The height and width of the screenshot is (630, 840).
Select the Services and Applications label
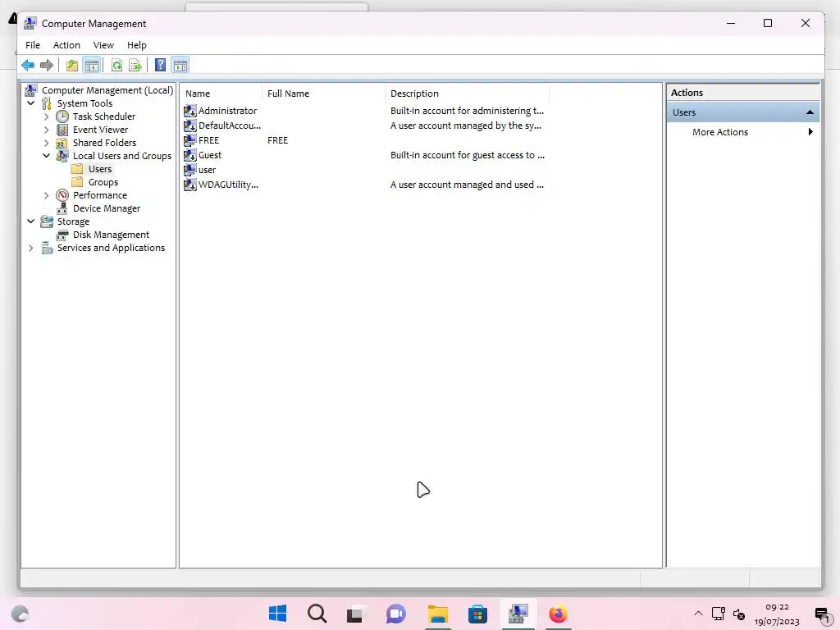(x=111, y=248)
